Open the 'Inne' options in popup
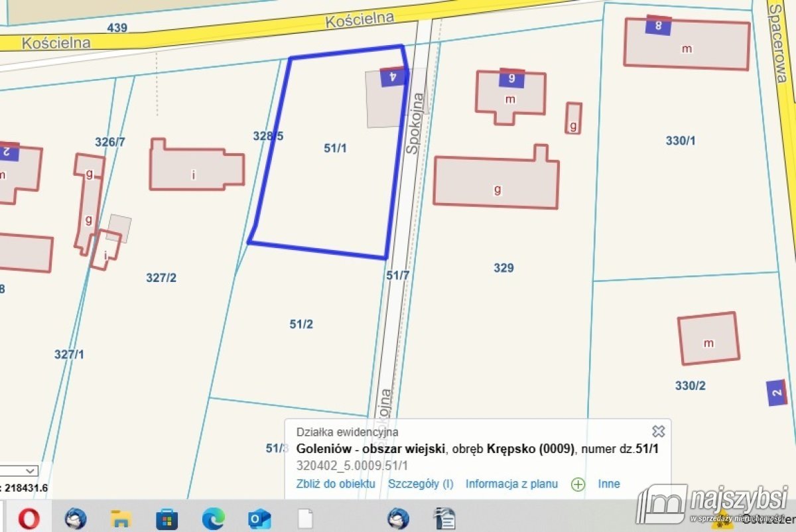 tap(609, 484)
